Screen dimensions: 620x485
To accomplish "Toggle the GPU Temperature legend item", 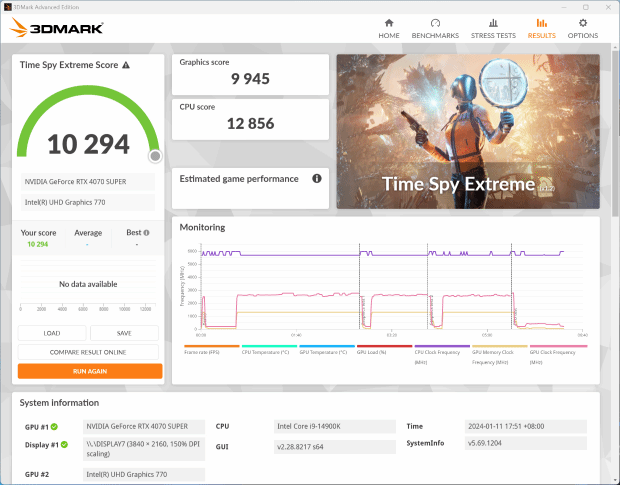I will pyautogui.click(x=327, y=350).
